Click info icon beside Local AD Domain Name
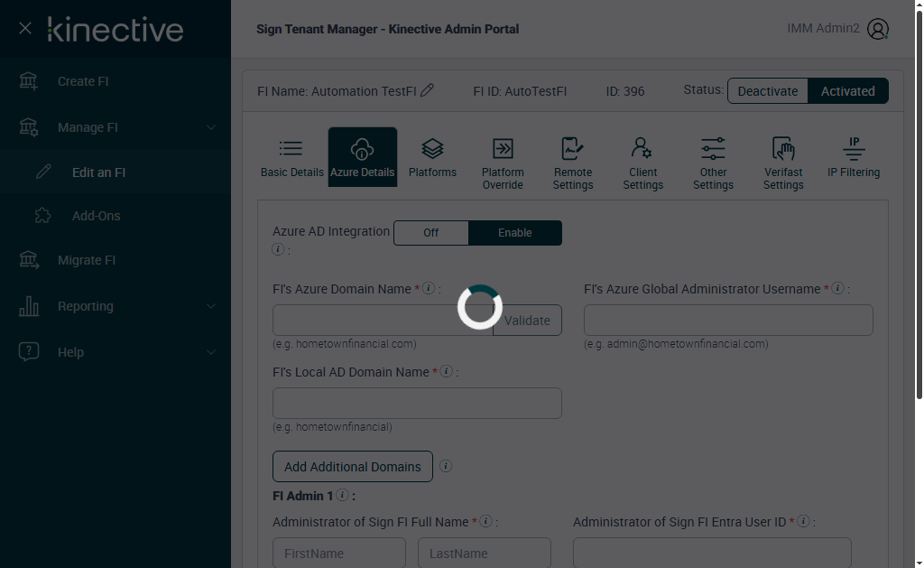 (447, 371)
